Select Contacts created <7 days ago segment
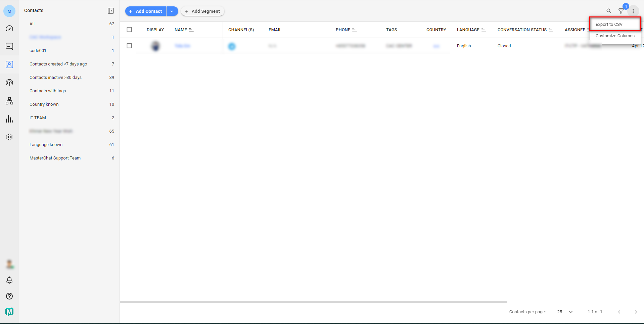Viewport: 644px width, 324px height. [x=69, y=64]
